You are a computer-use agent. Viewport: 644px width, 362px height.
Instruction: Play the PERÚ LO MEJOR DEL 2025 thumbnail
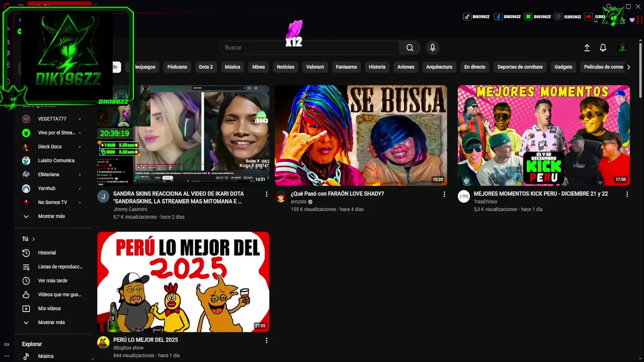(183, 282)
